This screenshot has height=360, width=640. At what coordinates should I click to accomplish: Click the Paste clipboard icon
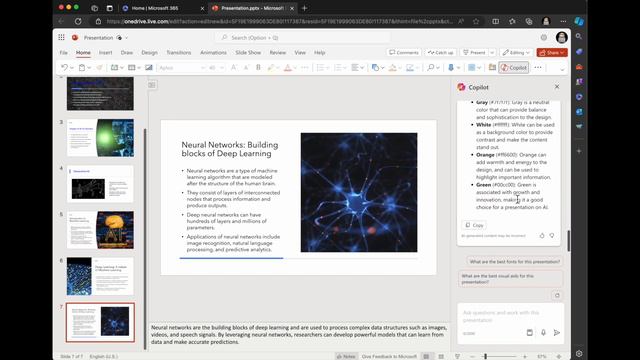coord(82,68)
